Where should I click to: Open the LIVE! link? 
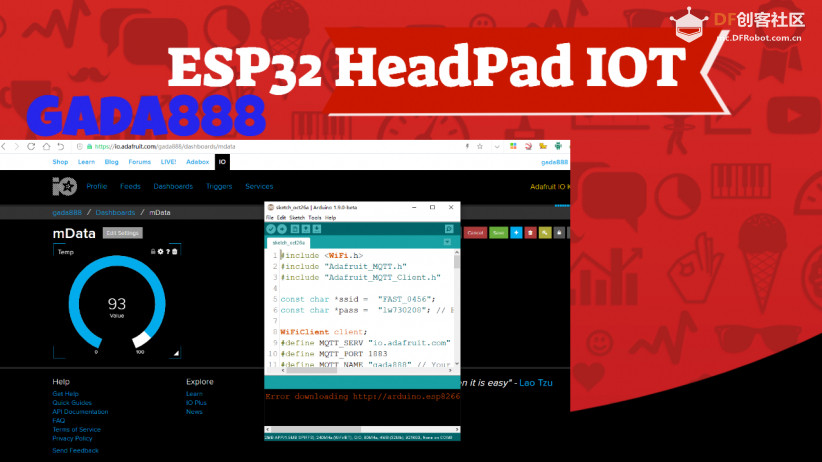click(x=168, y=162)
